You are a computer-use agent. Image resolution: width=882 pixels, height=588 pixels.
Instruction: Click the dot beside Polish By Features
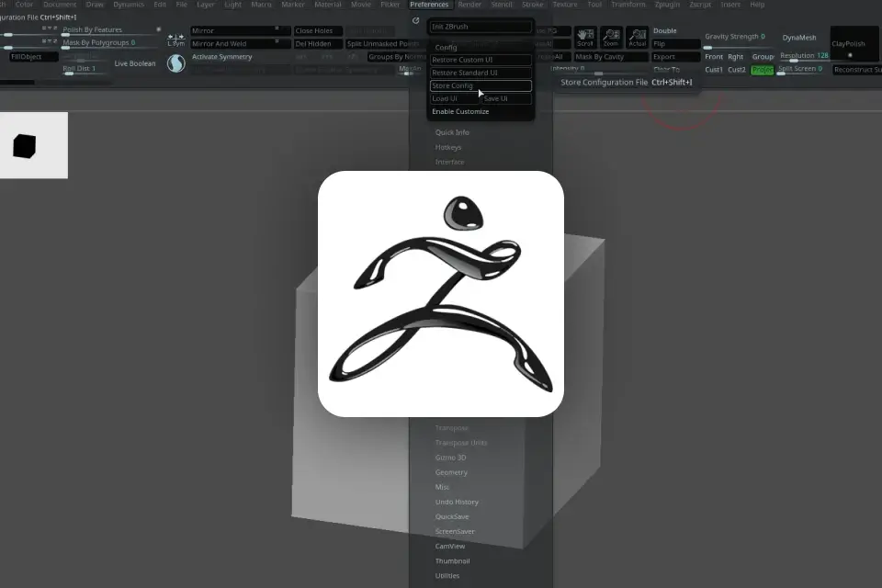click(159, 29)
